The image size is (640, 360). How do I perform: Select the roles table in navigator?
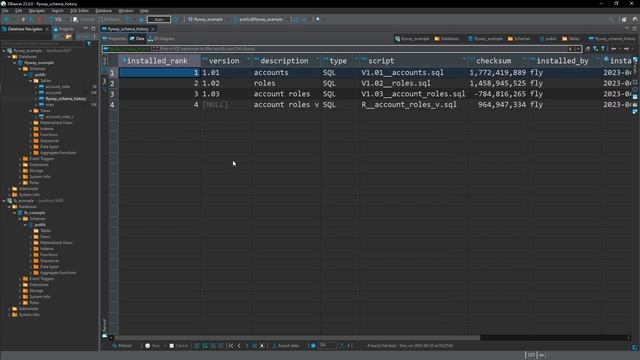47,104
